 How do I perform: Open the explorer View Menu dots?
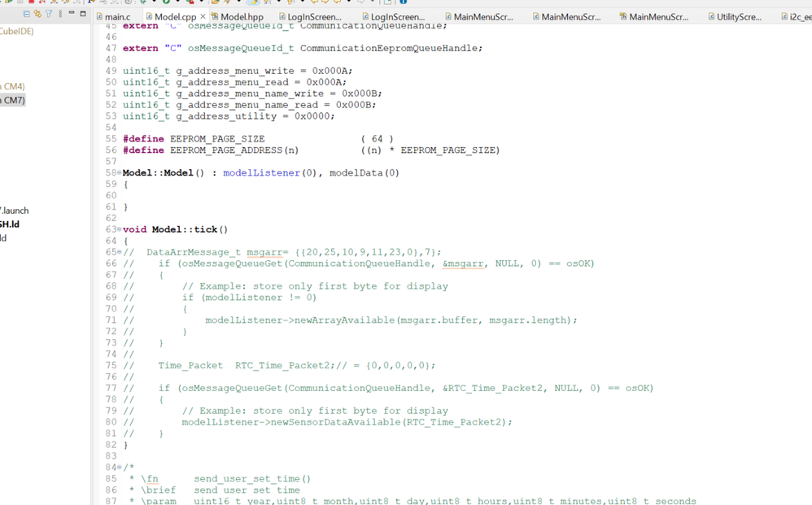pyautogui.click(x=60, y=14)
